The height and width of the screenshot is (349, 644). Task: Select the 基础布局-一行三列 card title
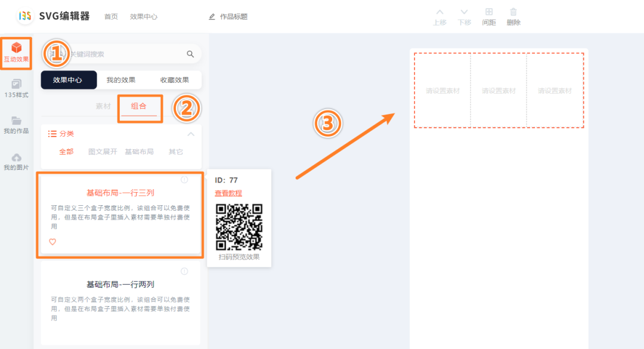pos(120,193)
